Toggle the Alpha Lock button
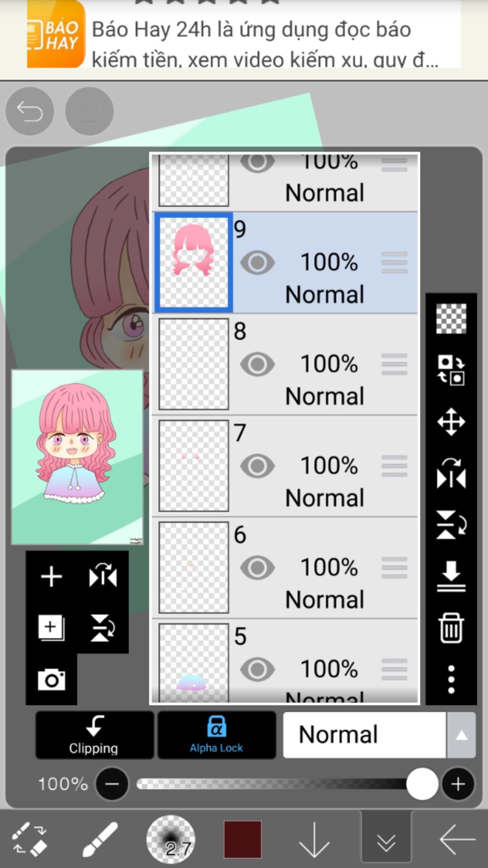 pyautogui.click(x=216, y=735)
